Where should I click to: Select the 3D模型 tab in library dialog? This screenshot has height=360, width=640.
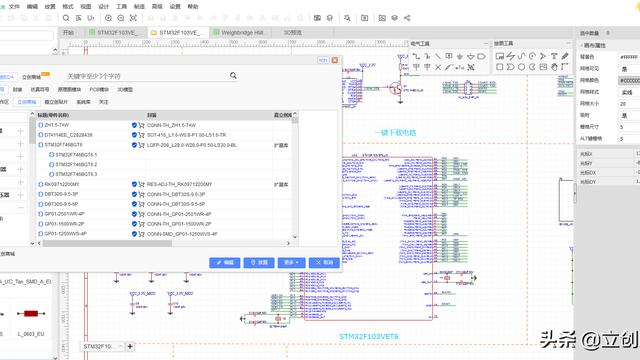tap(125, 89)
